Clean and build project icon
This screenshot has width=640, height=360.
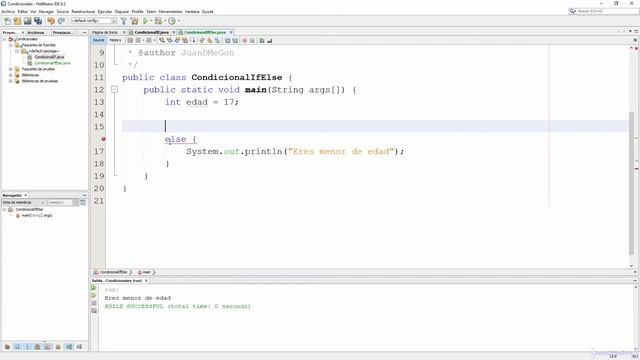(134, 21)
